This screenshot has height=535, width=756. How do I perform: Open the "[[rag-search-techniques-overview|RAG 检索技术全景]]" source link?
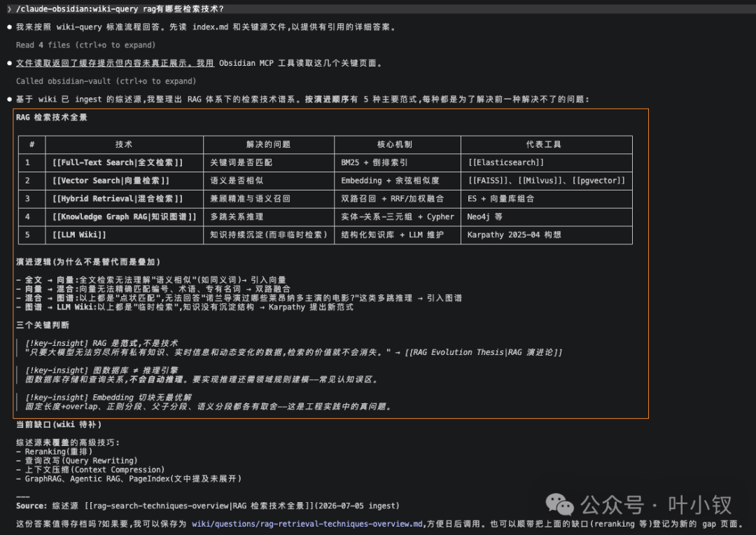[x=199, y=506]
